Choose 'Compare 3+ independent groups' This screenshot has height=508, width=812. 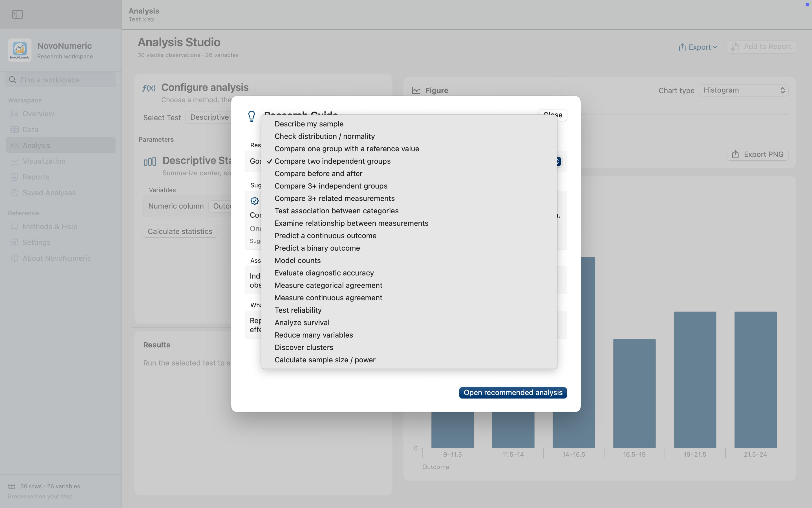pos(409,186)
